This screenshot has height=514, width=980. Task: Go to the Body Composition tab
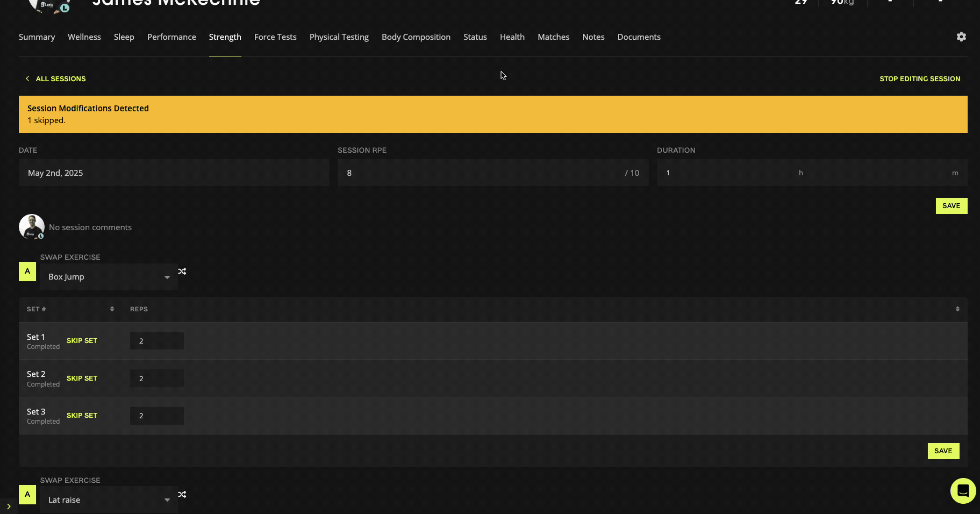416,37
